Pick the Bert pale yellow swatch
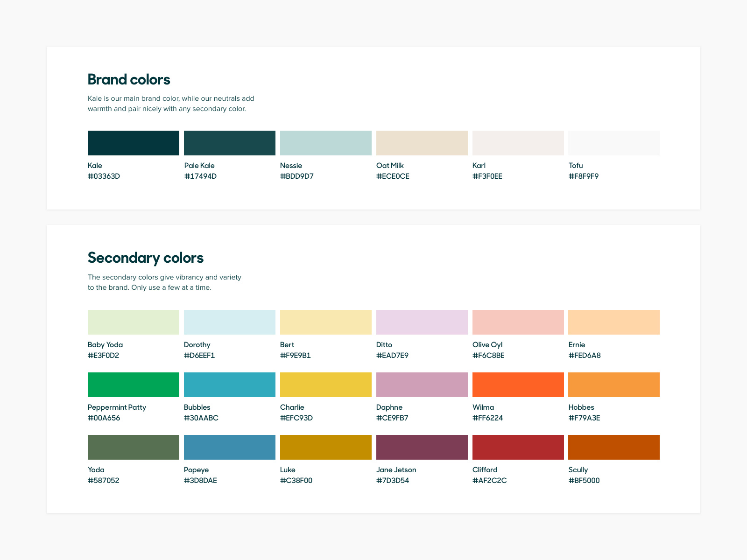 pyautogui.click(x=326, y=322)
